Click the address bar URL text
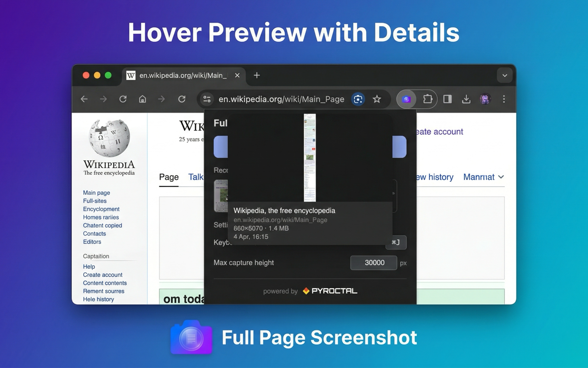The height and width of the screenshot is (368, 588). click(x=281, y=99)
